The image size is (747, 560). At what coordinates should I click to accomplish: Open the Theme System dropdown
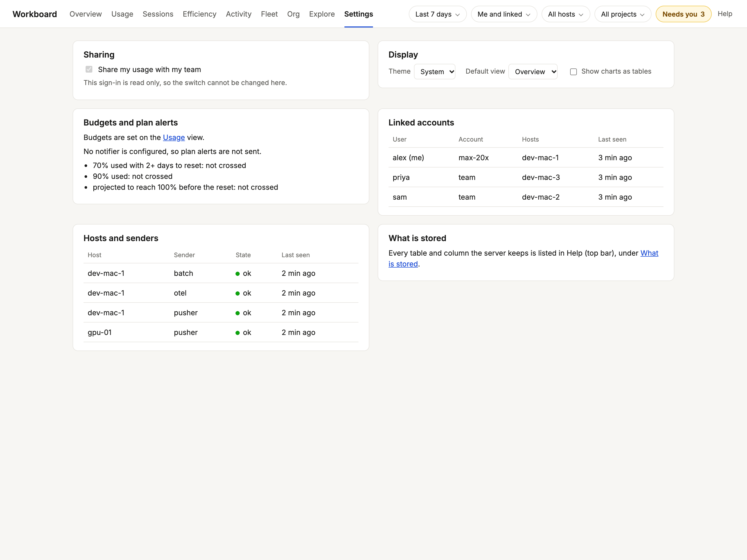point(435,72)
